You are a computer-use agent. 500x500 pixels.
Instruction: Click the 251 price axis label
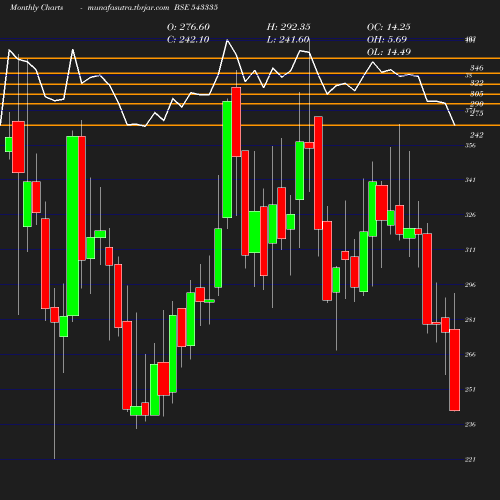tap(470, 390)
